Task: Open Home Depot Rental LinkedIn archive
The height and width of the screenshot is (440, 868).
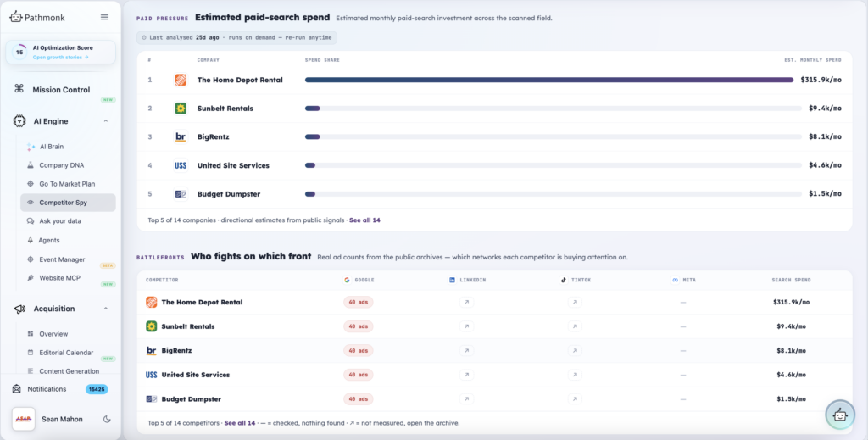Action: tap(467, 302)
